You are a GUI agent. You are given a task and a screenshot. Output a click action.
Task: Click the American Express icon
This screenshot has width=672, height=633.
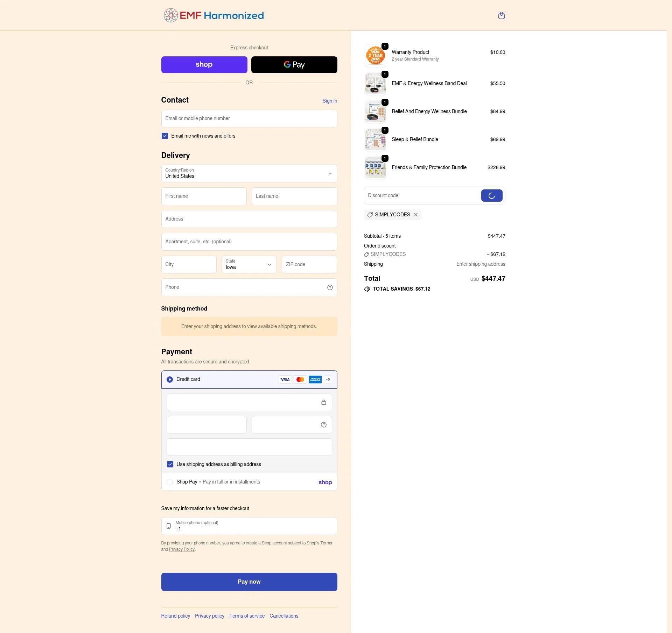click(315, 380)
